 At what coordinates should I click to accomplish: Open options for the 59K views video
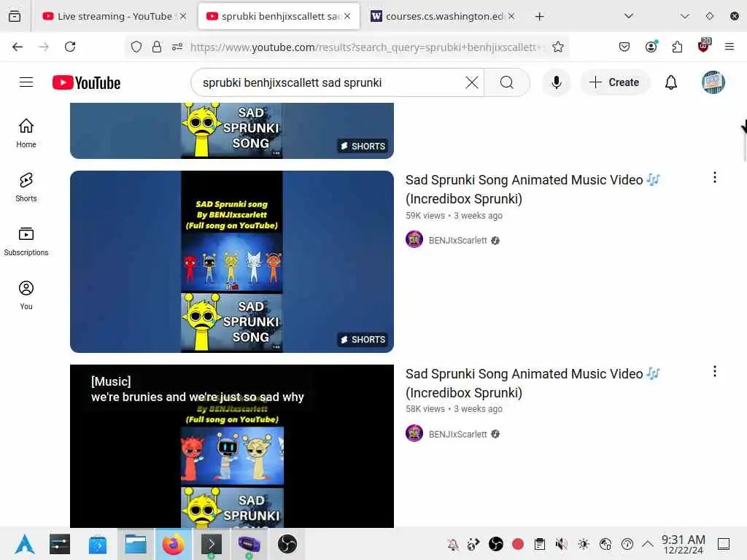pos(715,178)
